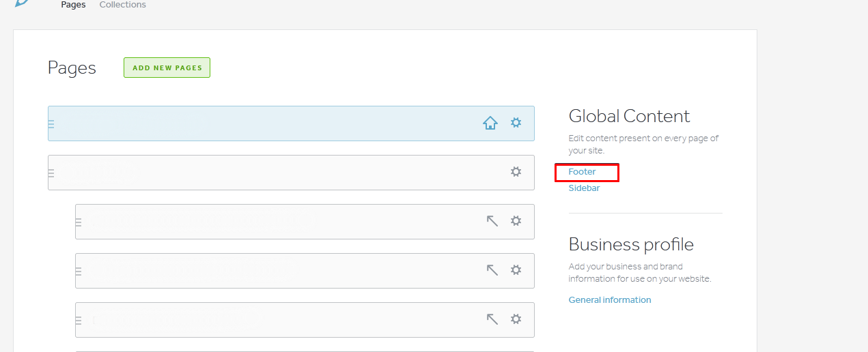Select the highlighted home page row
Viewport: 868px width, 352px height.
[x=291, y=123]
